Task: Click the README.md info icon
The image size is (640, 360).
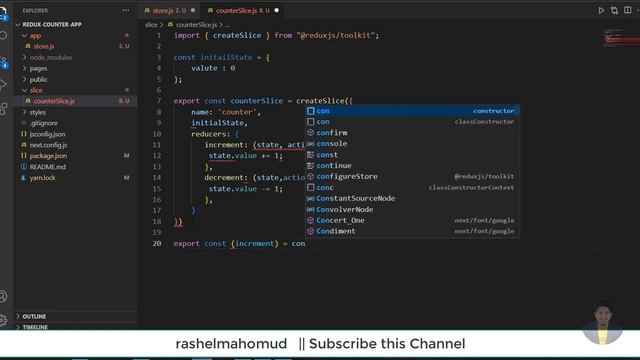Action: coord(24,167)
